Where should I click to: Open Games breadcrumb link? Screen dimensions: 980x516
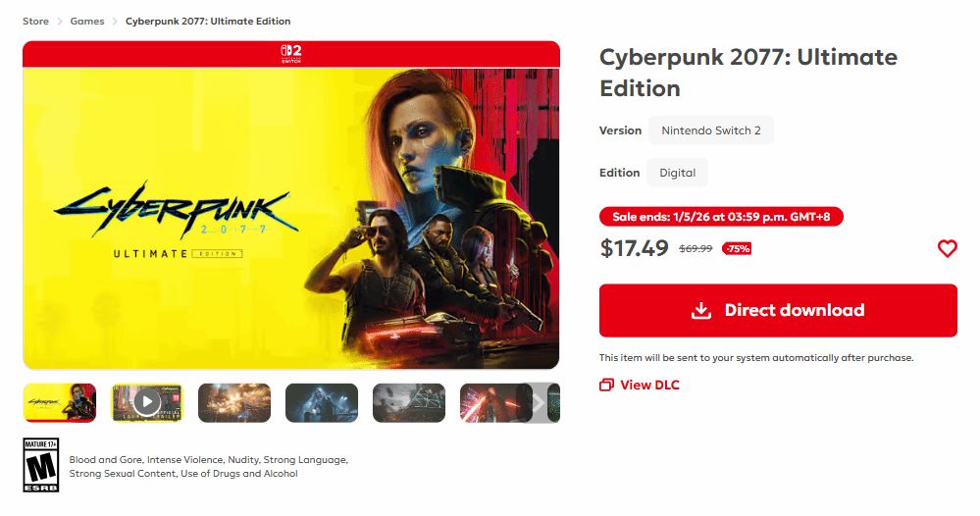click(87, 21)
